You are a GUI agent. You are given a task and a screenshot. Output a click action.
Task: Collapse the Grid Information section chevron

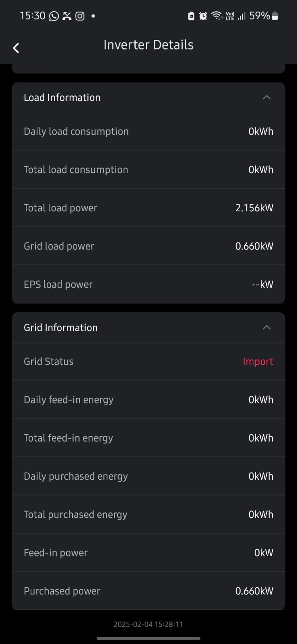coord(266,328)
